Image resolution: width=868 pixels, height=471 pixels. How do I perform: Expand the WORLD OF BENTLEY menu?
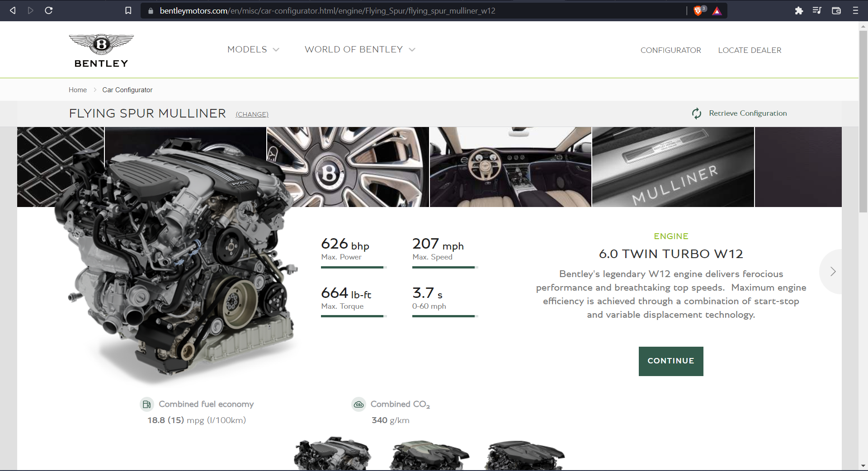359,50
